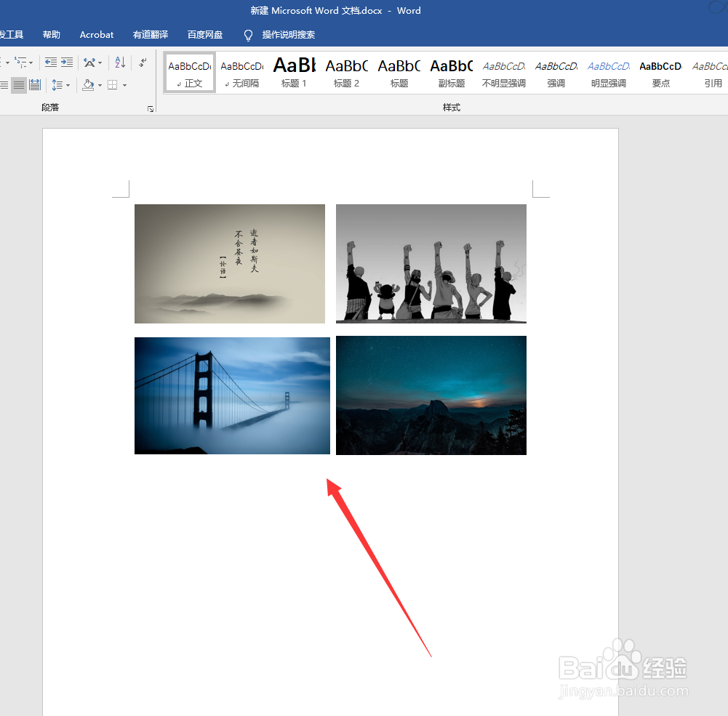Open the line spacing dropdown arrow

click(68, 85)
